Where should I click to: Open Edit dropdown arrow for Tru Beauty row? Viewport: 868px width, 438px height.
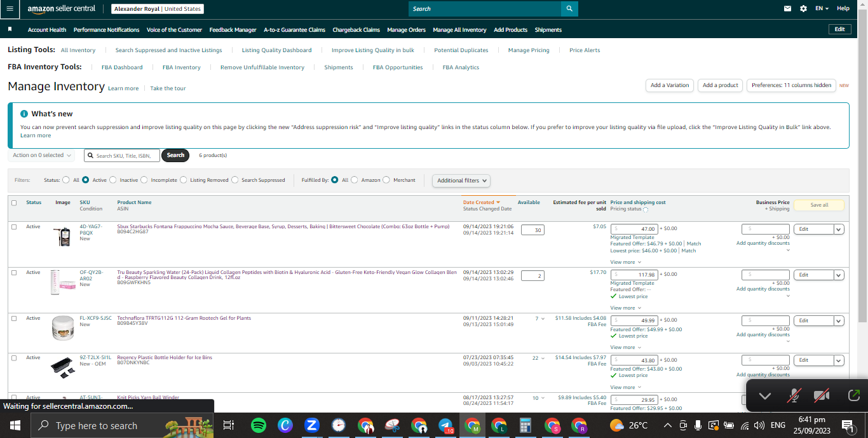coord(838,275)
